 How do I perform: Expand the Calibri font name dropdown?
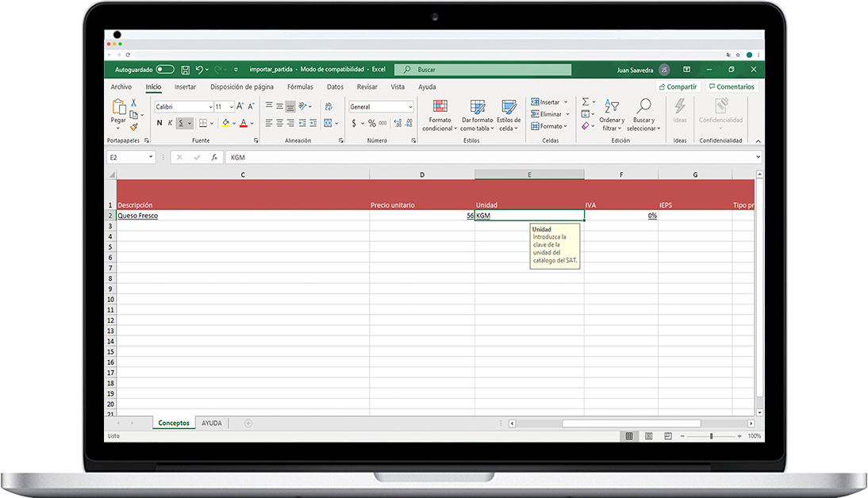point(210,107)
